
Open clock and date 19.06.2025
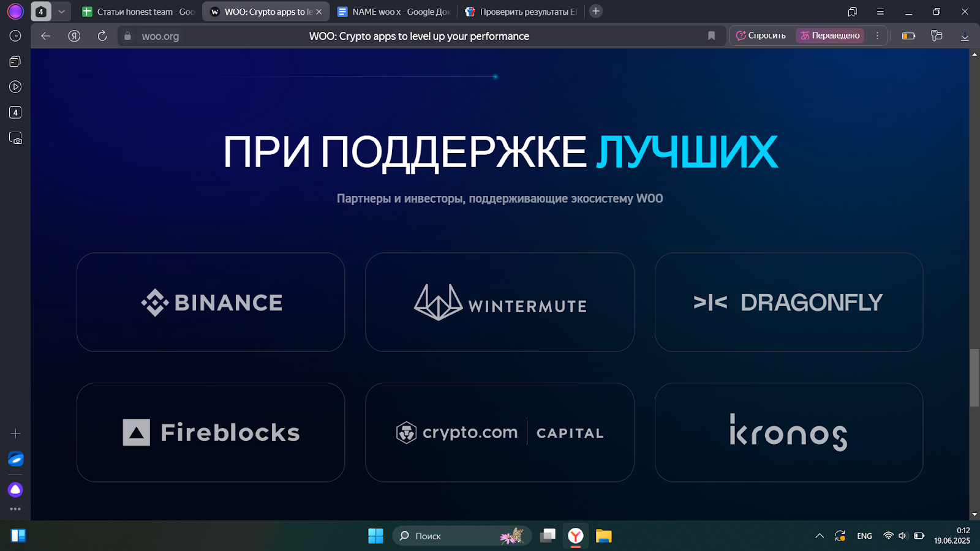point(952,536)
